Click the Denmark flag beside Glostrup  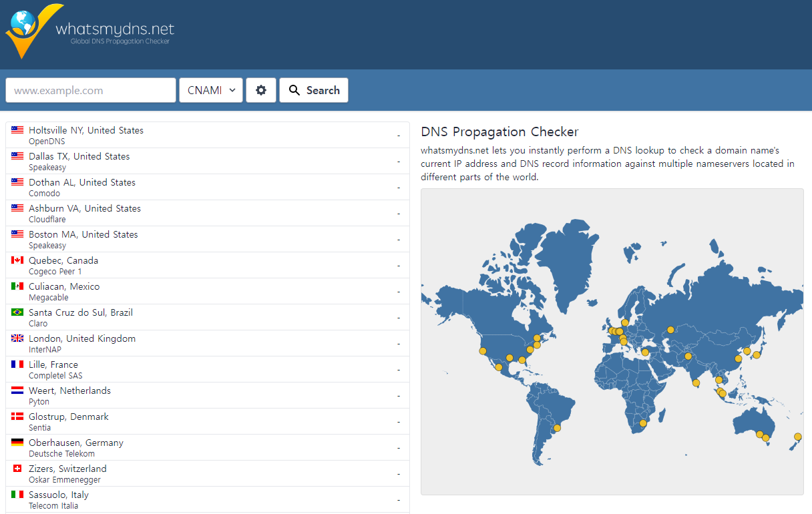[17, 417]
